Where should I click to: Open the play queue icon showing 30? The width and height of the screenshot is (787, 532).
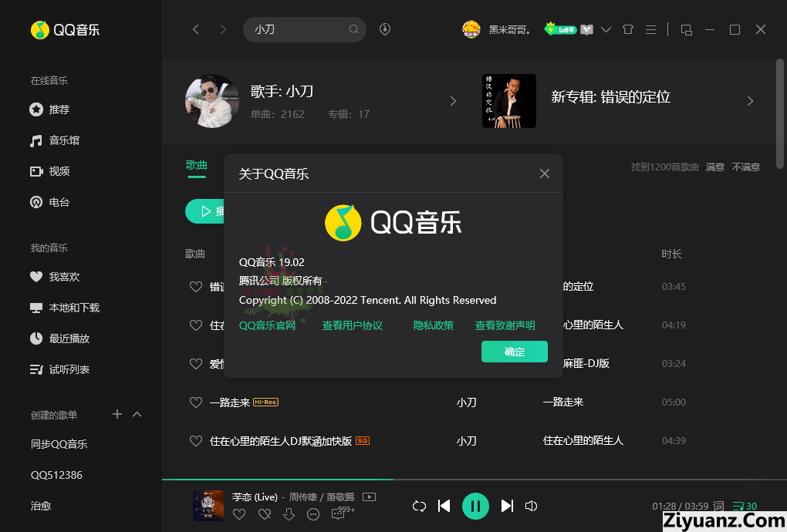[x=745, y=506]
